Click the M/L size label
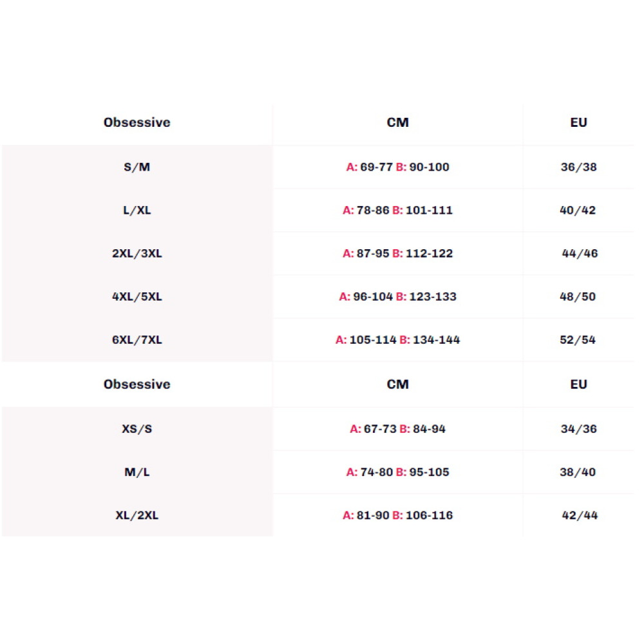 point(137,472)
